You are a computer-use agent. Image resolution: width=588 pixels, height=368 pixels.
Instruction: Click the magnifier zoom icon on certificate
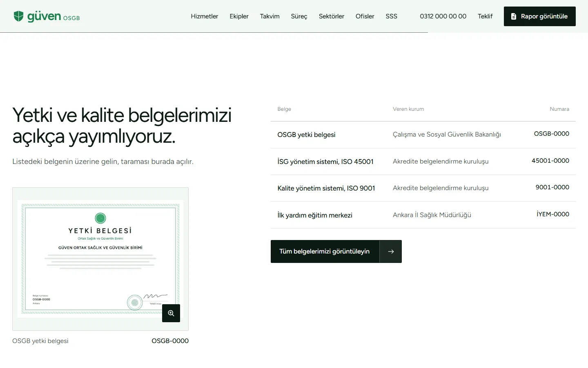pos(171,313)
